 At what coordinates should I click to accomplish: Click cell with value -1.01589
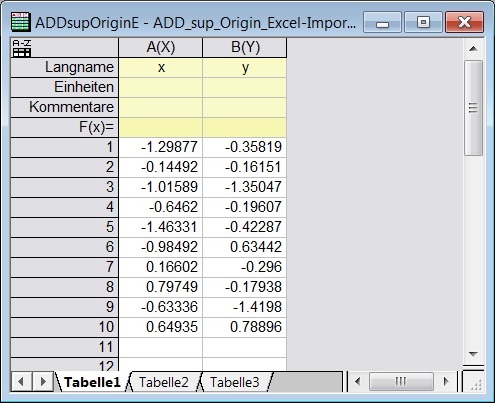161,187
